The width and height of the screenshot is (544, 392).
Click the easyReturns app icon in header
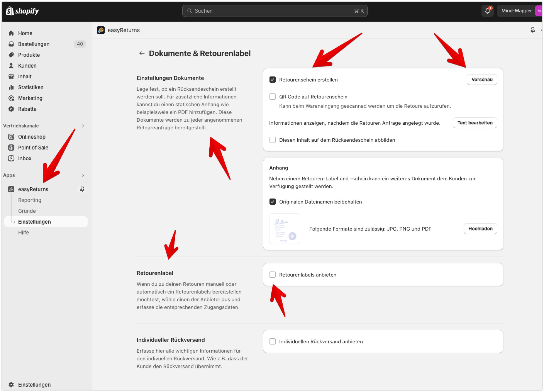tap(101, 30)
